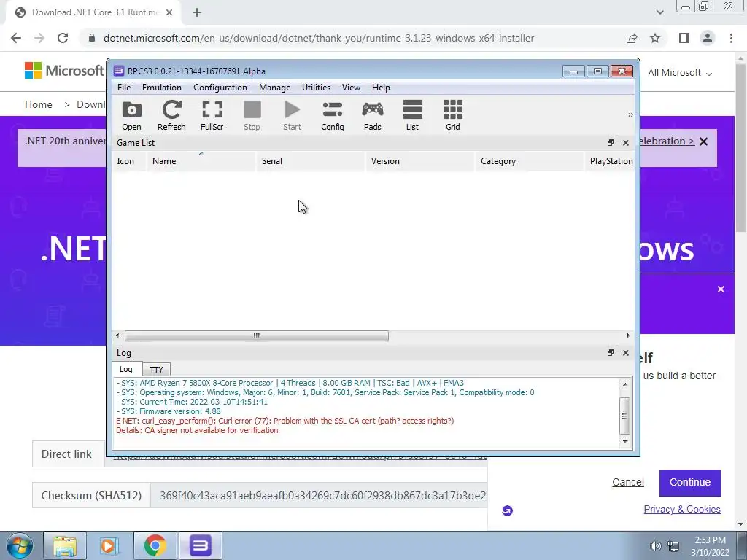Open the File menu
The height and width of the screenshot is (560, 747).
pos(124,87)
